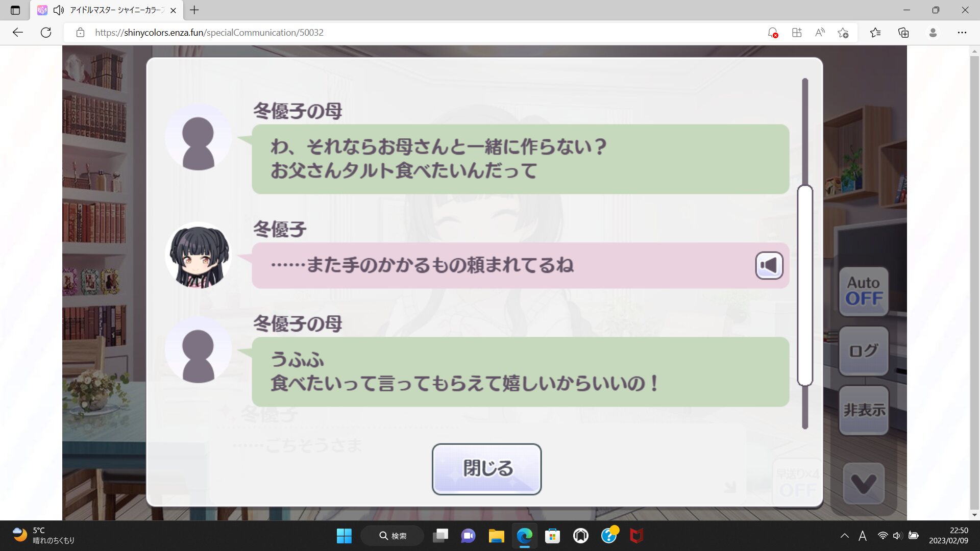Open the ログ log button
This screenshot has height=551, width=980.
[x=864, y=351]
